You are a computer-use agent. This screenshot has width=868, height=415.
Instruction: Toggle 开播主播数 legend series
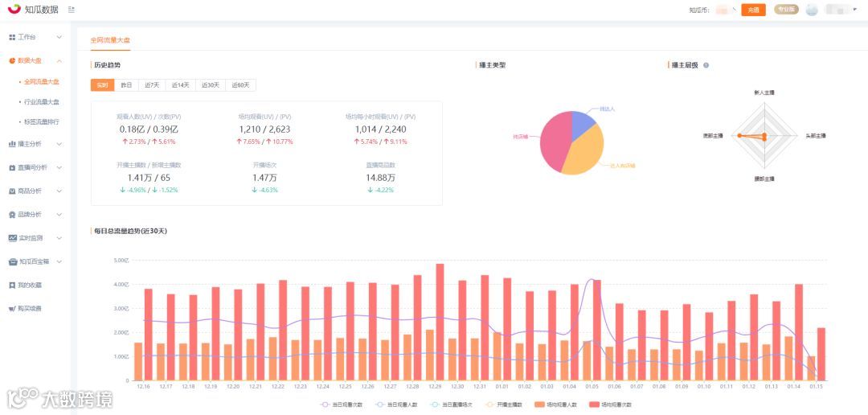point(502,405)
